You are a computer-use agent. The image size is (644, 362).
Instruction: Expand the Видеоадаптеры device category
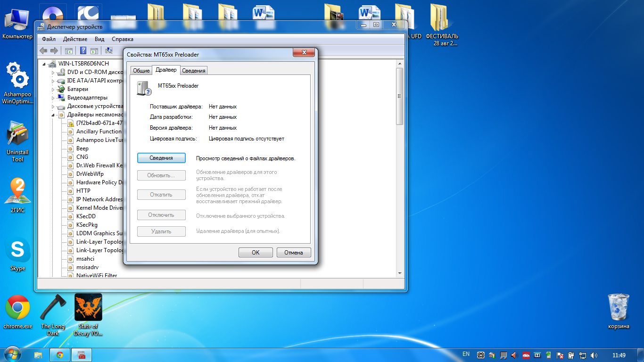53,98
